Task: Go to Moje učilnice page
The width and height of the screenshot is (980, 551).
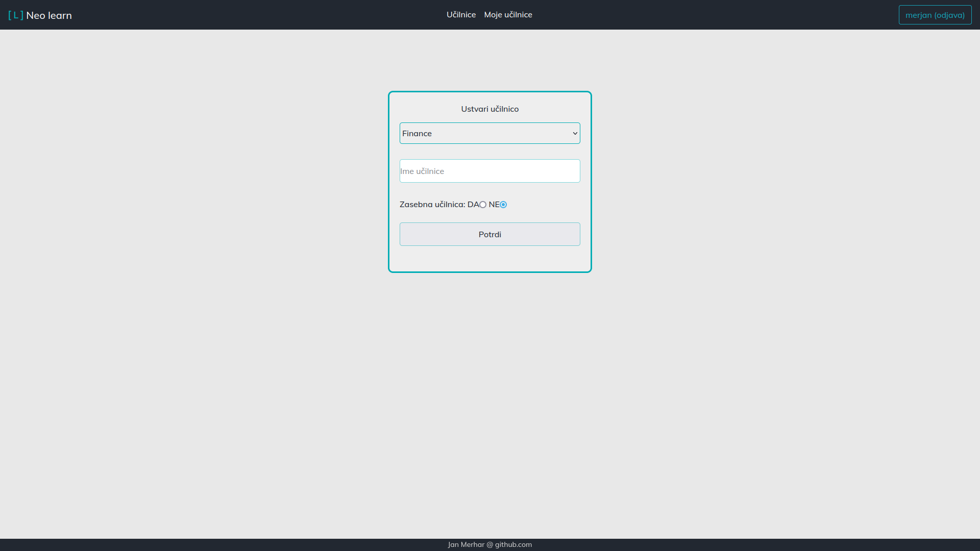Action: coord(508,15)
